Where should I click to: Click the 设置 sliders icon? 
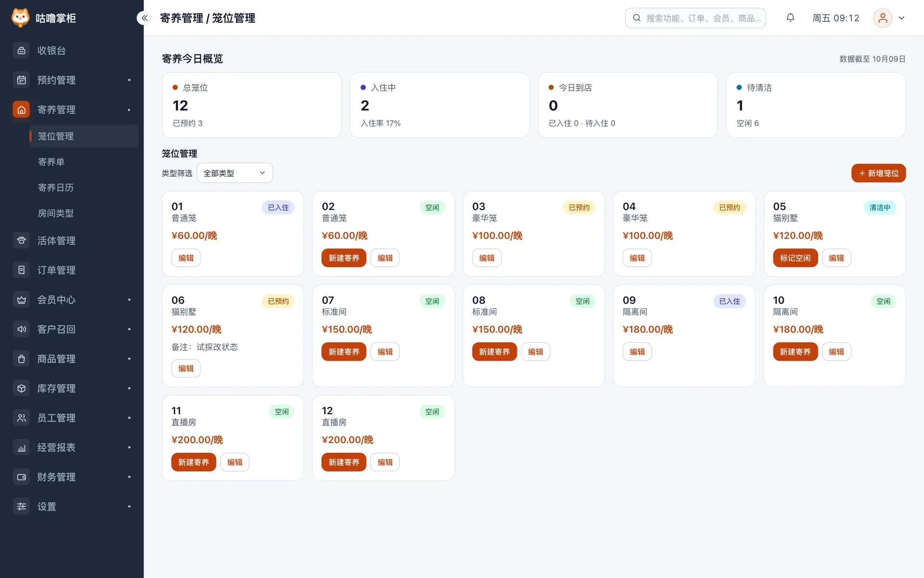pos(21,507)
